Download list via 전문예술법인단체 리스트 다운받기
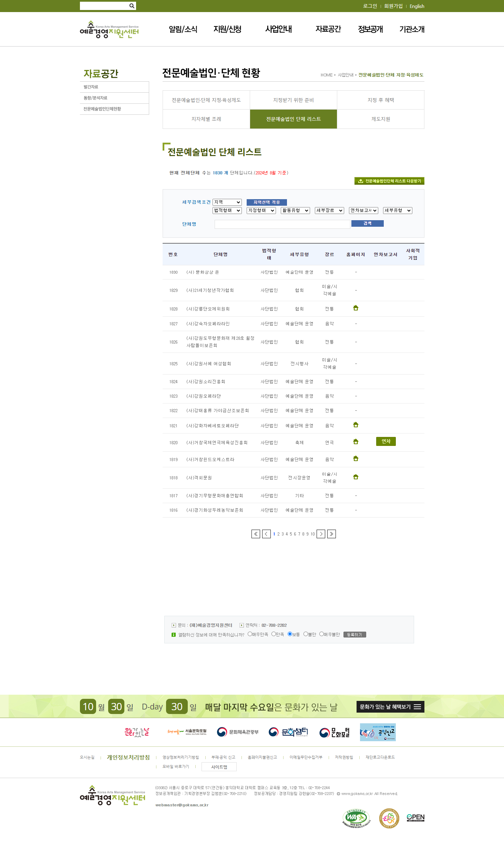Image resolution: width=504 pixels, height=847 pixels. coord(389,181)
